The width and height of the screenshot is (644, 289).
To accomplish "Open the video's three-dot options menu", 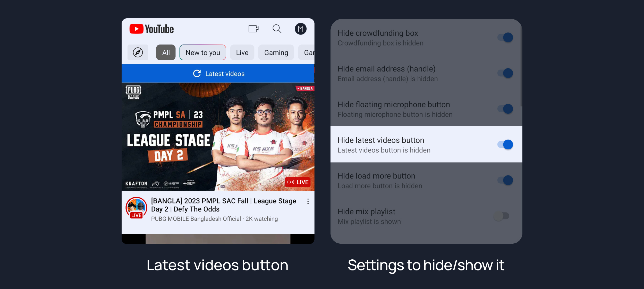I will coord(308,201).
